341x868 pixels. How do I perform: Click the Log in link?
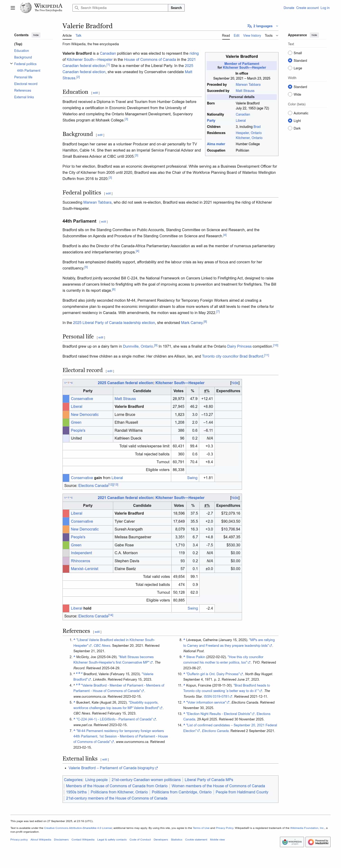tap(325, 8)
